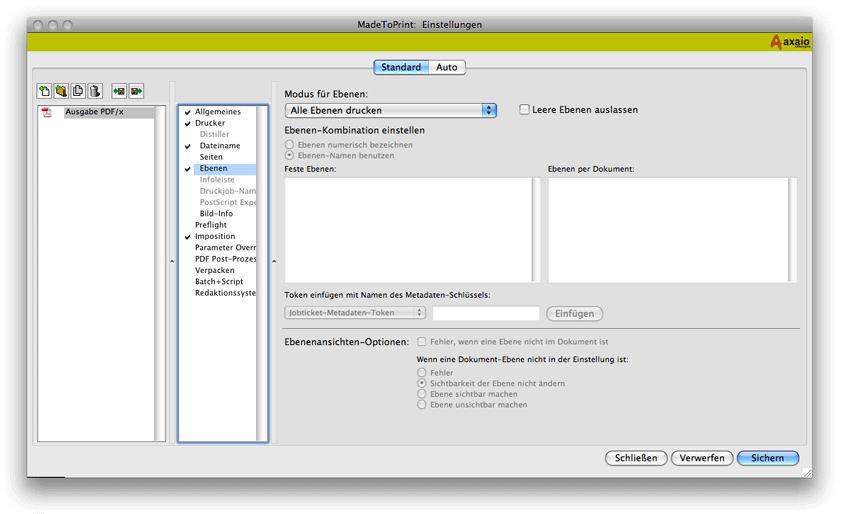Select the Ausgabe PDF/x job set
Image resolution: width=850 pixels, height=514 pixels.
tap(94, 112)
